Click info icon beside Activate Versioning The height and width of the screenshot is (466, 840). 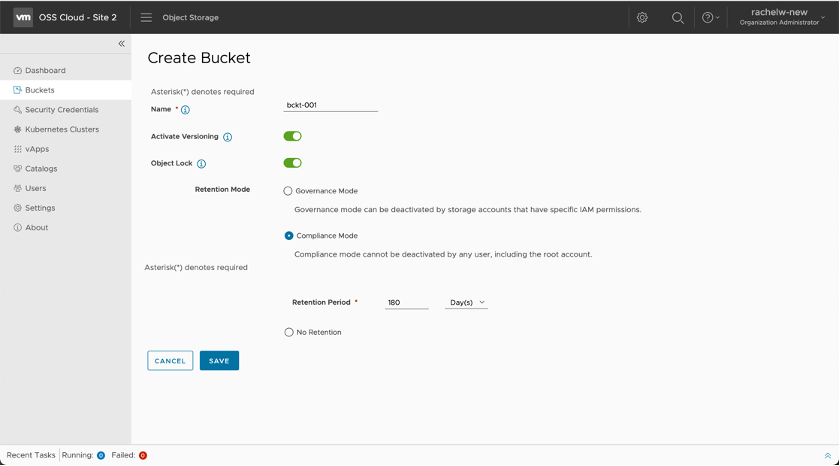pyautogui.click(x=228, y=137)
